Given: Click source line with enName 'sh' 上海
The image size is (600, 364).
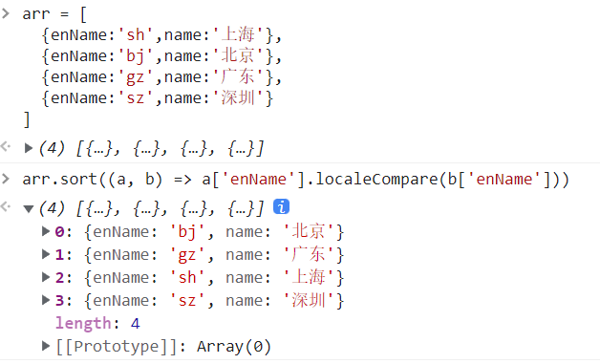Looking at the screenshot, I should (x=161, y=34).
